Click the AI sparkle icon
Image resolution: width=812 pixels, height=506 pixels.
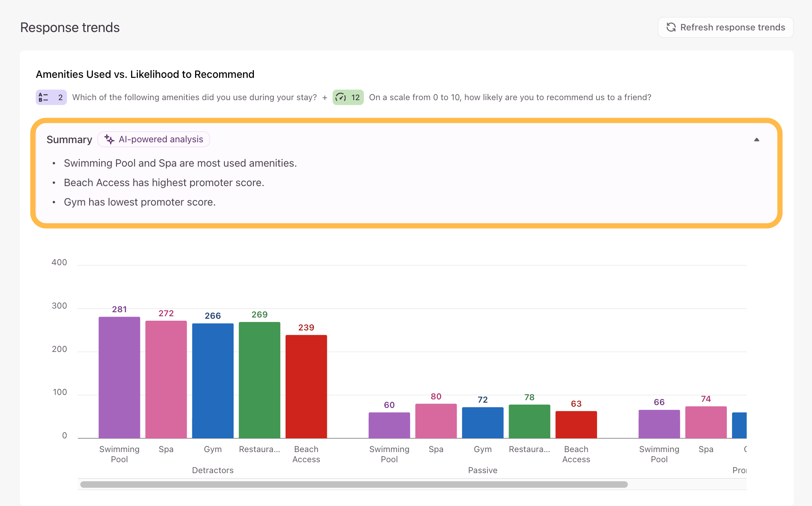(109, 139)
